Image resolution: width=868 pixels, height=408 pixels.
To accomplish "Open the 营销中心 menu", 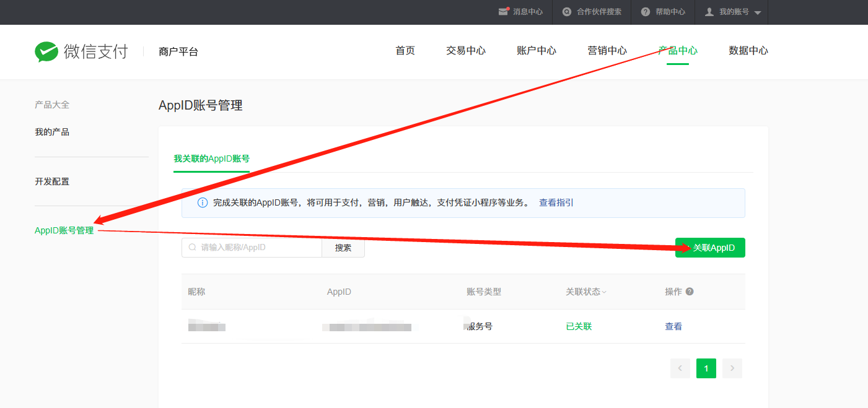I will coord(607,51).
